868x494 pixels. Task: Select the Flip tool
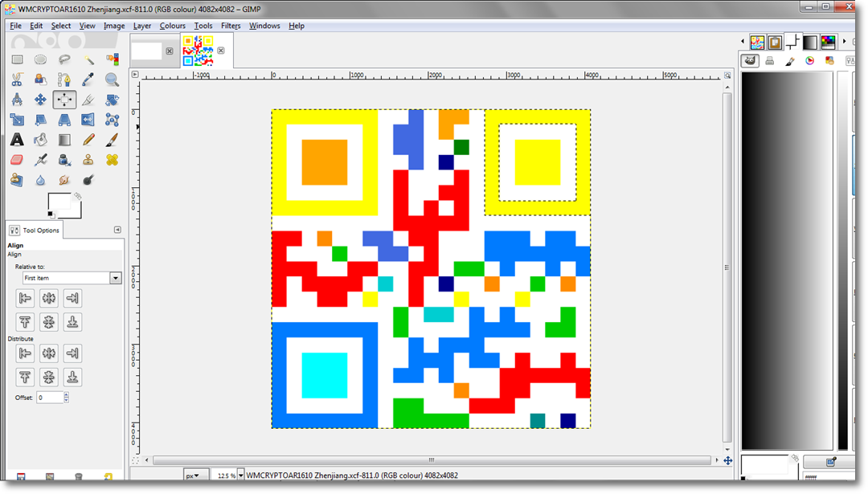click(x=88, y=120)
